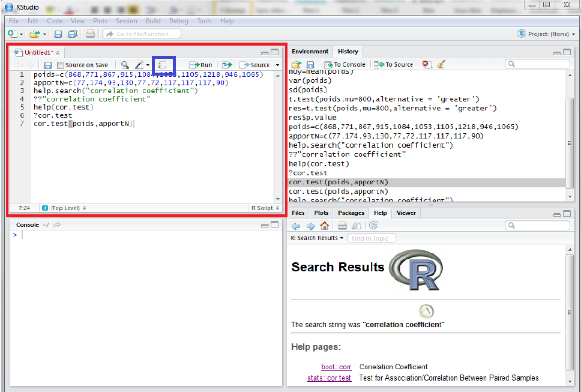
Task: Print the current help topic
Action: point(342,225)
